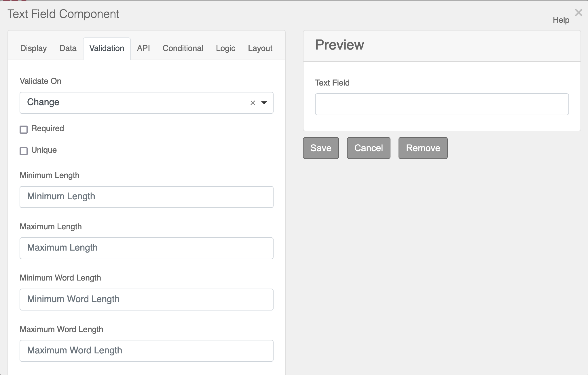588x375 pixels.
Task: Select the Logic tab
Action: click(225, 48)
